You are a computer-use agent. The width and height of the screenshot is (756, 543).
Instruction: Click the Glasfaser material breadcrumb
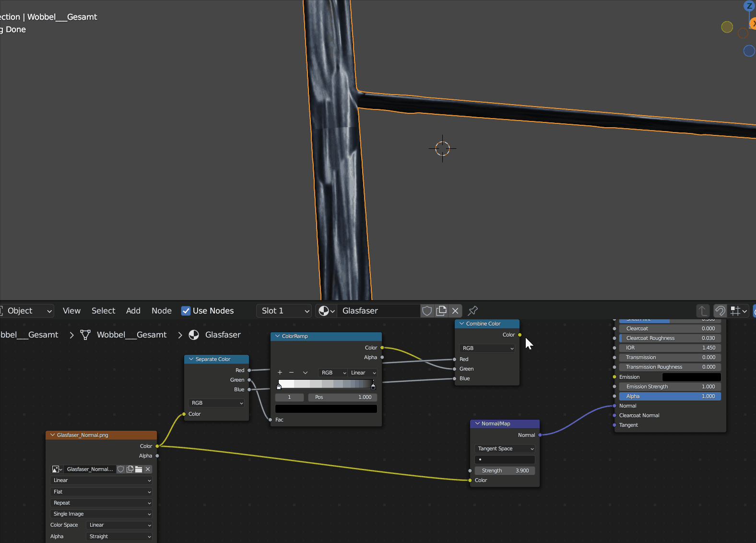[x=214, y=335]
